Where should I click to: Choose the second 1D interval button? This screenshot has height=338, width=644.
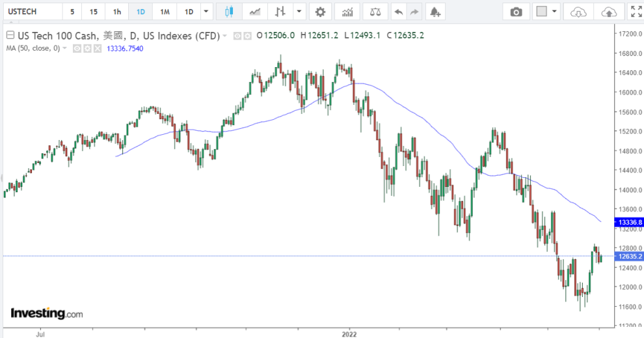[189, 12]
